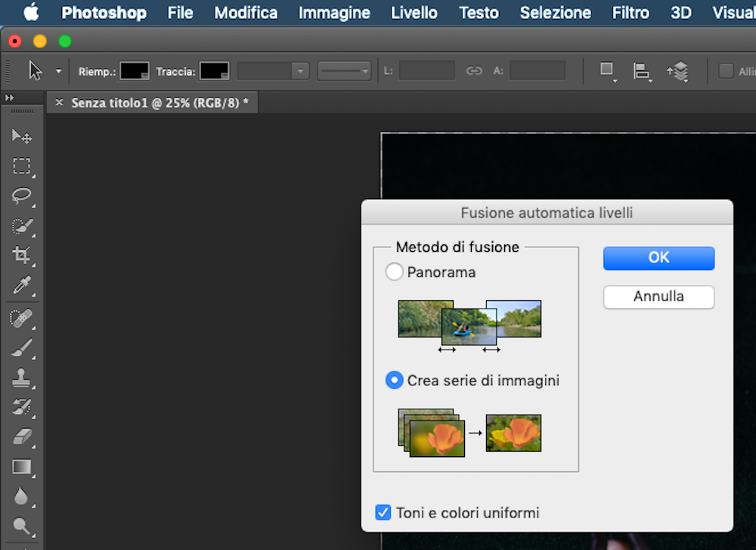The image size is (756, 550).
Task: Select the Dodge tool
Action: [22, 527]
